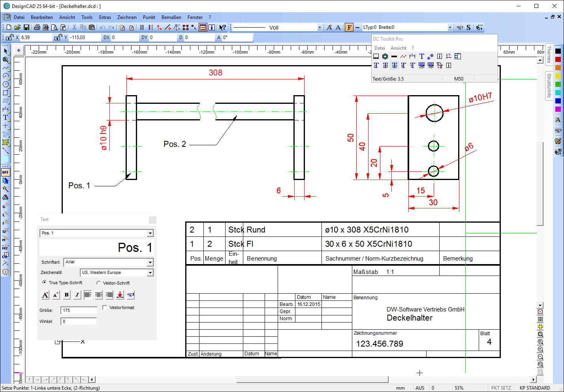Select the True Type-Schrift radio button
The width and height of the screenshot is (564, 392).
pos(44,283)
